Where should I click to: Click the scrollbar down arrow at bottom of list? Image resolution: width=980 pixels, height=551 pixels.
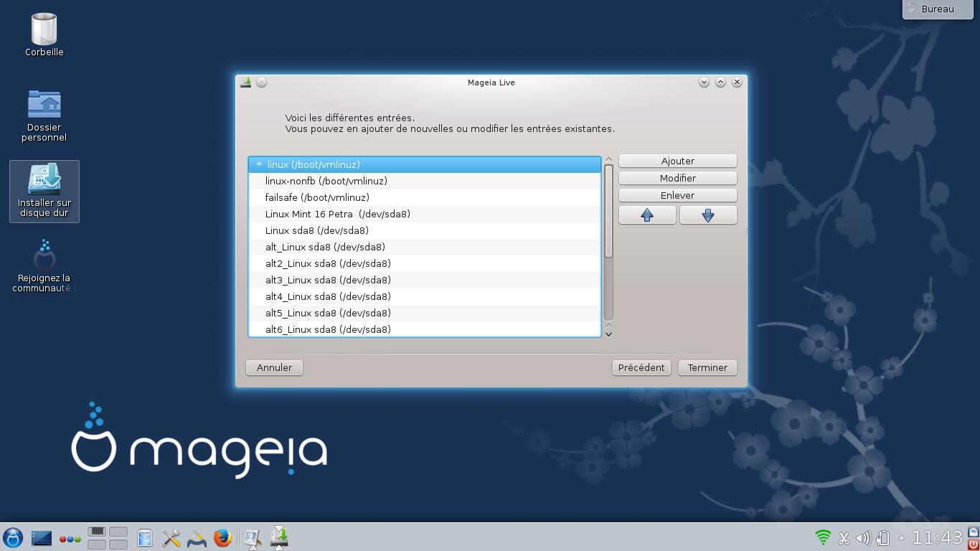608,334
